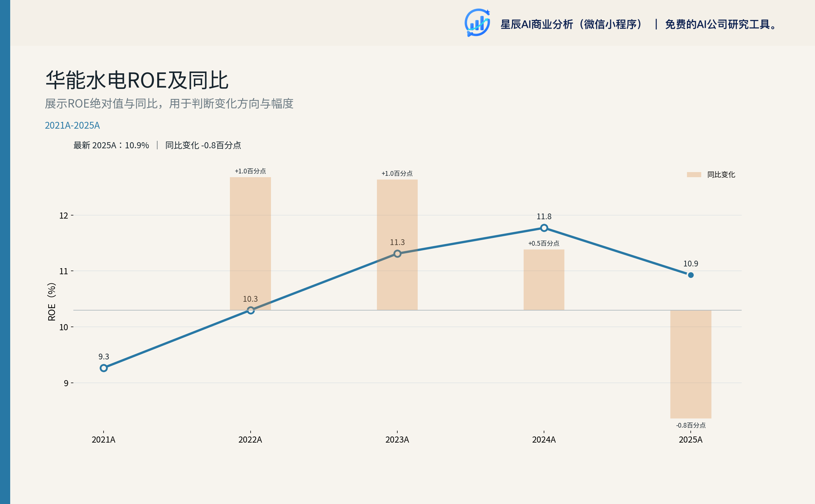
Task: Click the 2023A line marker at 11.3
Action: (x=397, y=254)
